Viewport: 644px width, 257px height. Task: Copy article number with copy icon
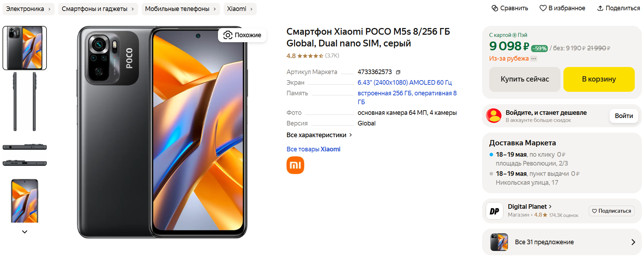398,72
